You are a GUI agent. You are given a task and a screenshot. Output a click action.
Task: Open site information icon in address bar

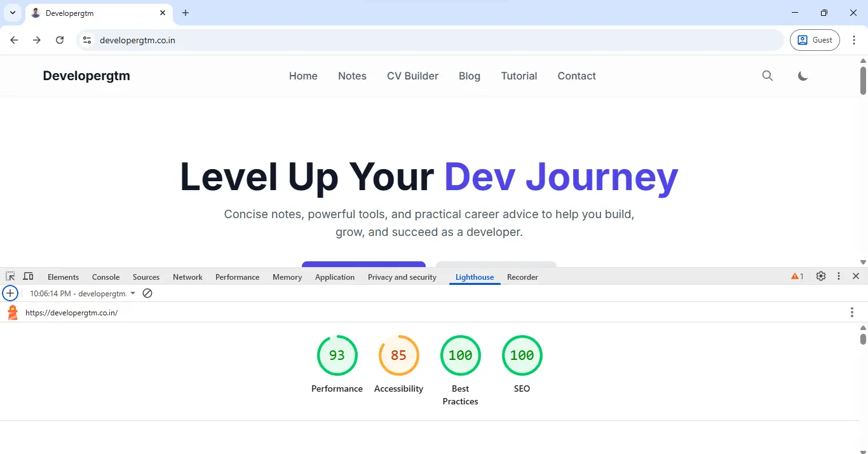tap(87, 40)
